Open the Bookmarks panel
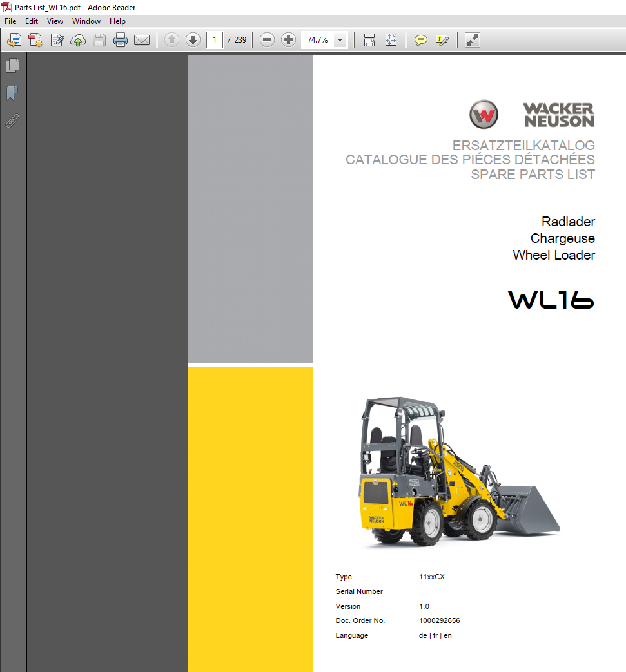This screenshot has width=626, height=672. [12, 93]
